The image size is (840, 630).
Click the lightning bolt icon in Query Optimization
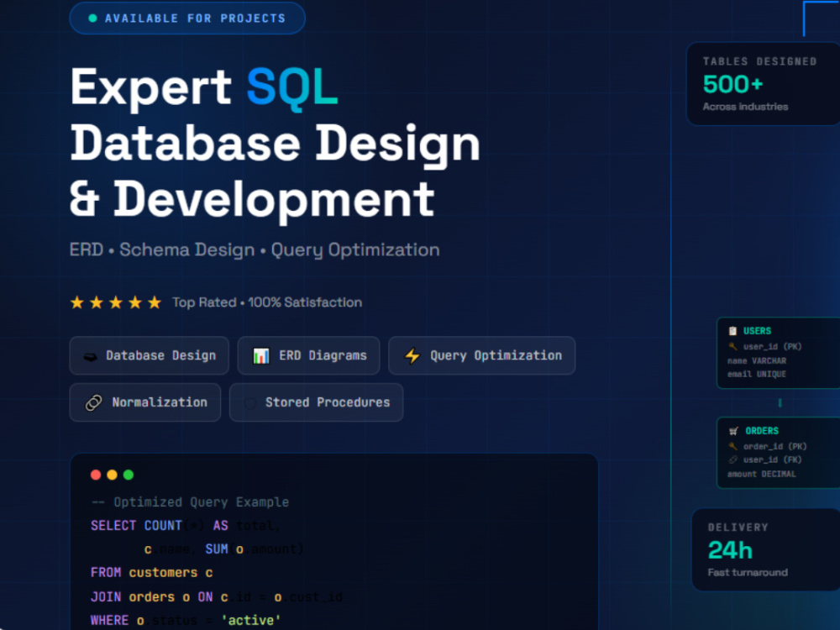(x=412, y=355)
